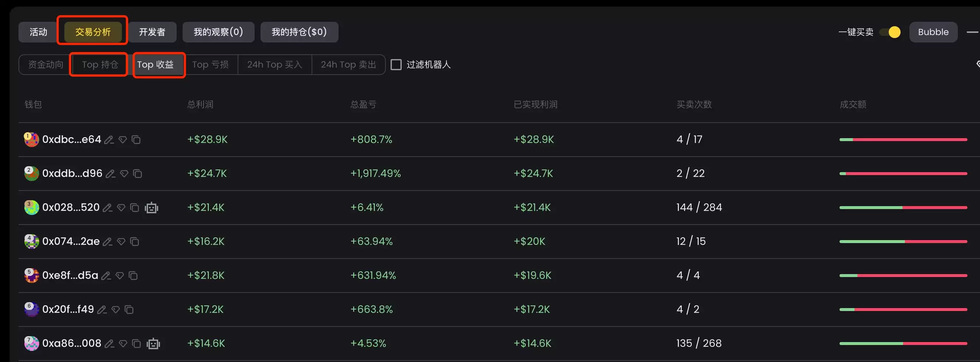Switch to 我的观察(0) tab
This screenshot has width=980, height=362.
218,32
